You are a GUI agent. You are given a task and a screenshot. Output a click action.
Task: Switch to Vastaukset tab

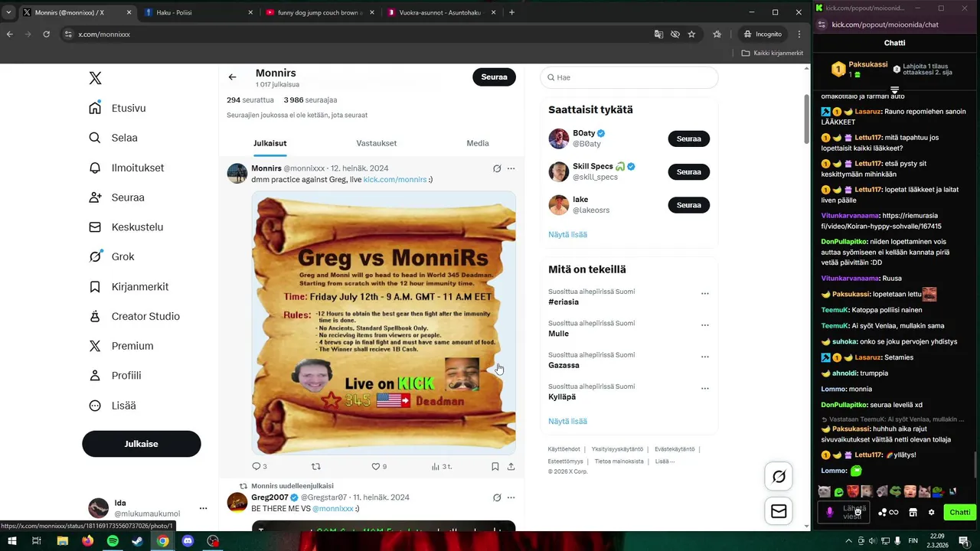(x=377, y=143)
